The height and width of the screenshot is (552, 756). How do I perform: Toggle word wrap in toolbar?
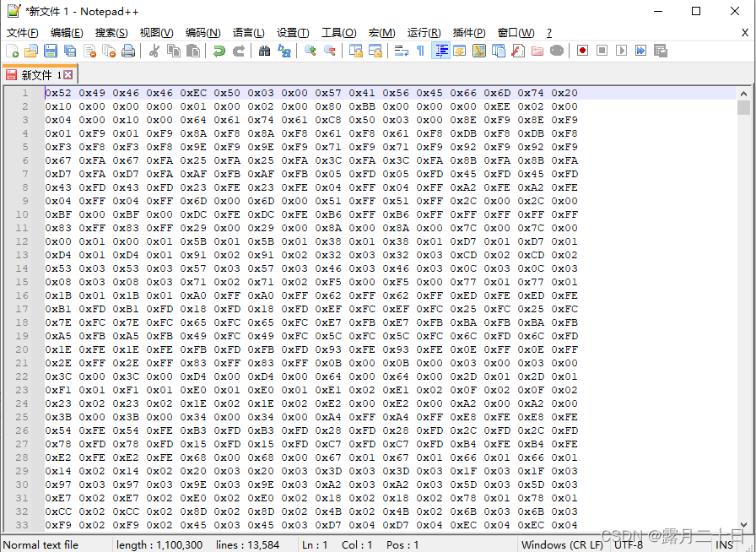pyautogui.click(x=401, y=51)
